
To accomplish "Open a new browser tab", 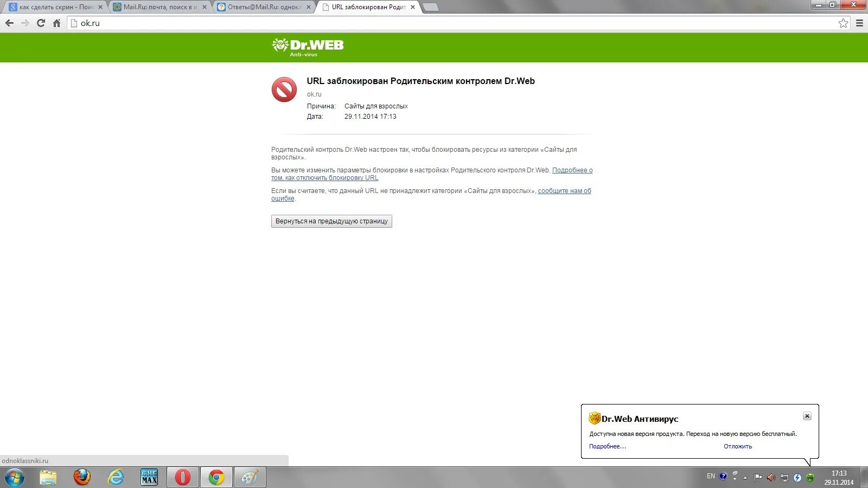I will click(x=430, y=7).
